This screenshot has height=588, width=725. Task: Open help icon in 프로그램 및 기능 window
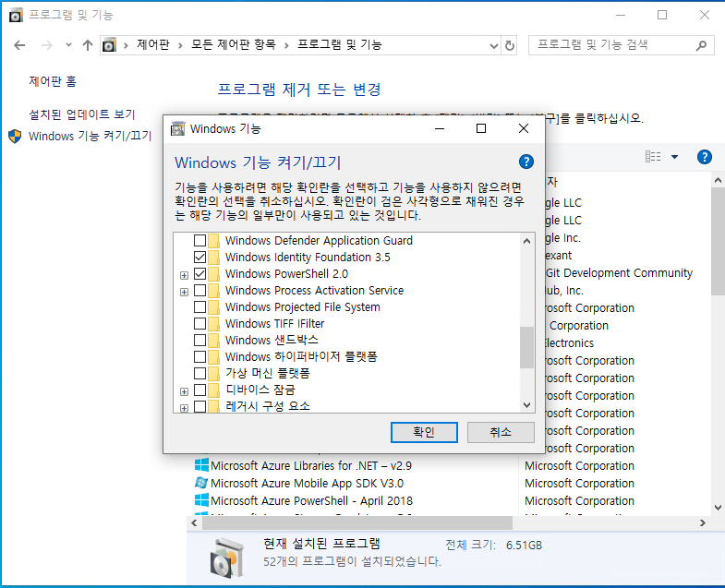(704, 157)
